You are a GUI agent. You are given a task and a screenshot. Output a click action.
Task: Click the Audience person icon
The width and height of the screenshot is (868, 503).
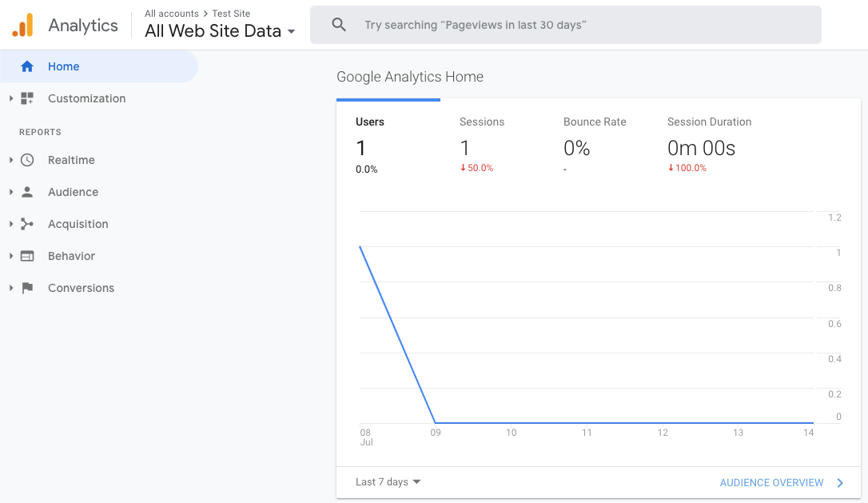click(27, 192)
